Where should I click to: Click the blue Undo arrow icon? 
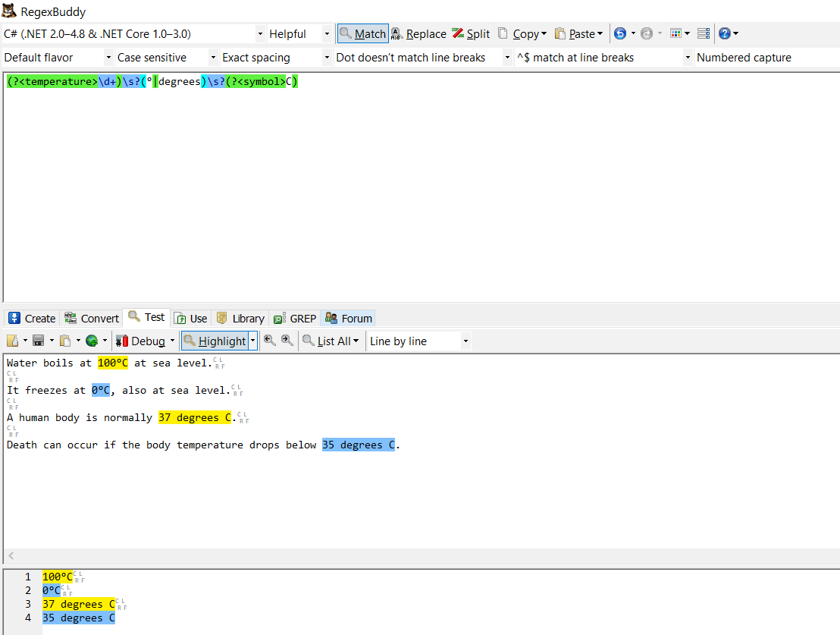[x=620, y=33]
